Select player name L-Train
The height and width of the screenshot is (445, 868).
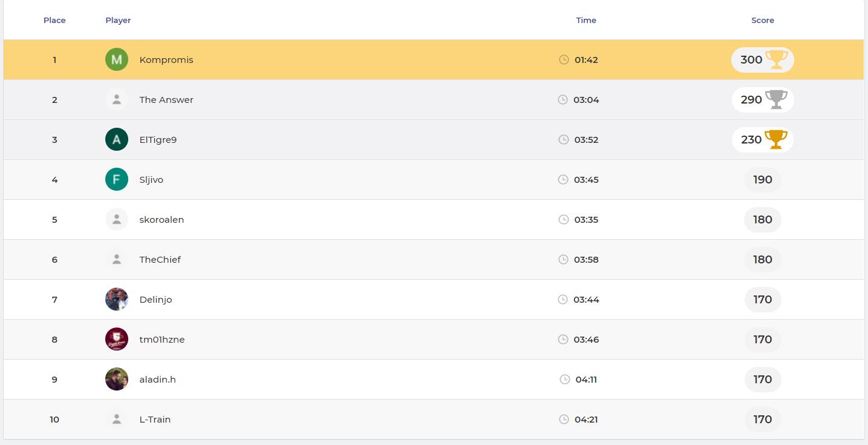(155, 420)
